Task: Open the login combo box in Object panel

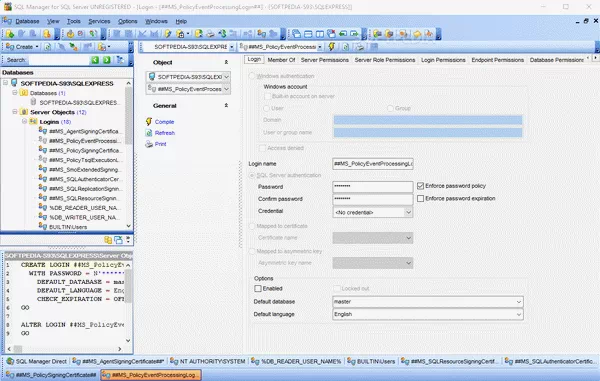Action: click(x=226, y=89)
